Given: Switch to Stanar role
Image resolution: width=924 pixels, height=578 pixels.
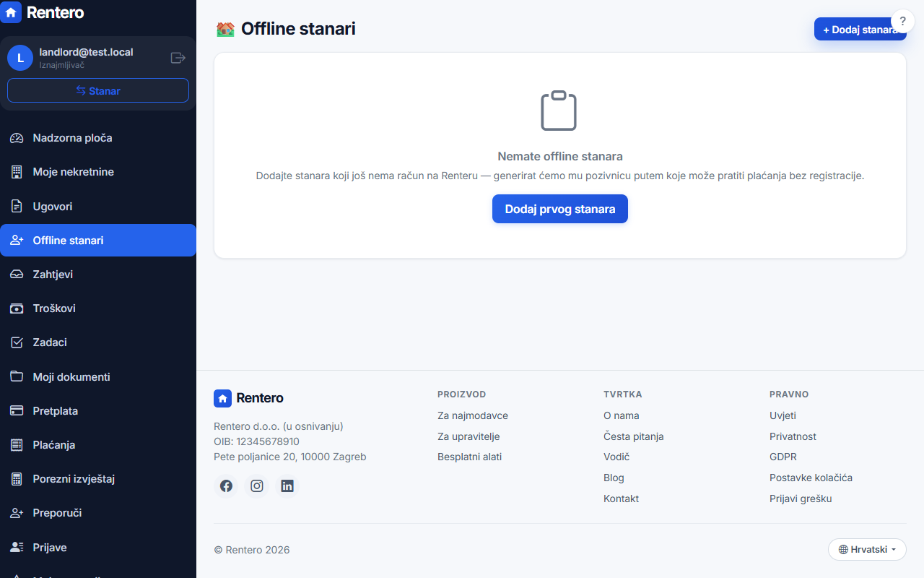Looking at the screenshot, I should tap(98, 91).
